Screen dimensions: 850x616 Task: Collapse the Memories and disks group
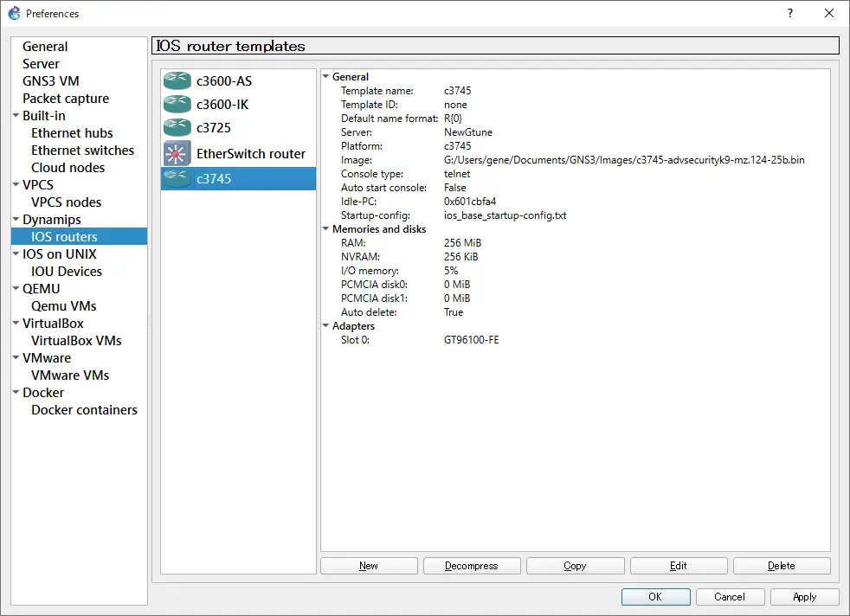pyautogui.click(x=325, y=229)
